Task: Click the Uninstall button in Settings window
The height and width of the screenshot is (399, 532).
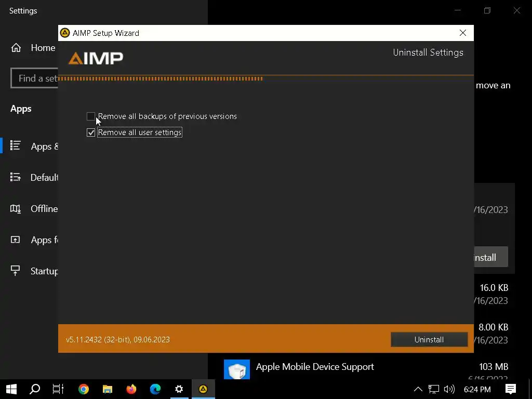Action: click(x=491, y=258)
